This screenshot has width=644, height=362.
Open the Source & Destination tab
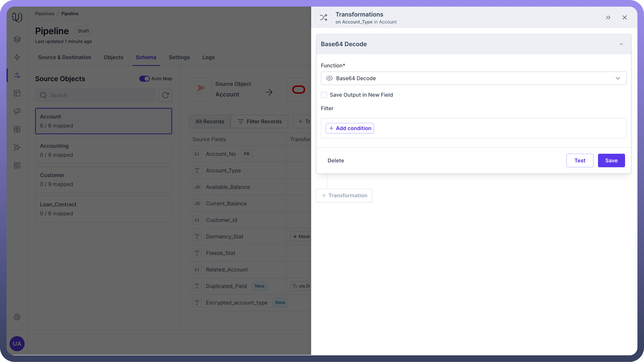[65, 57]
